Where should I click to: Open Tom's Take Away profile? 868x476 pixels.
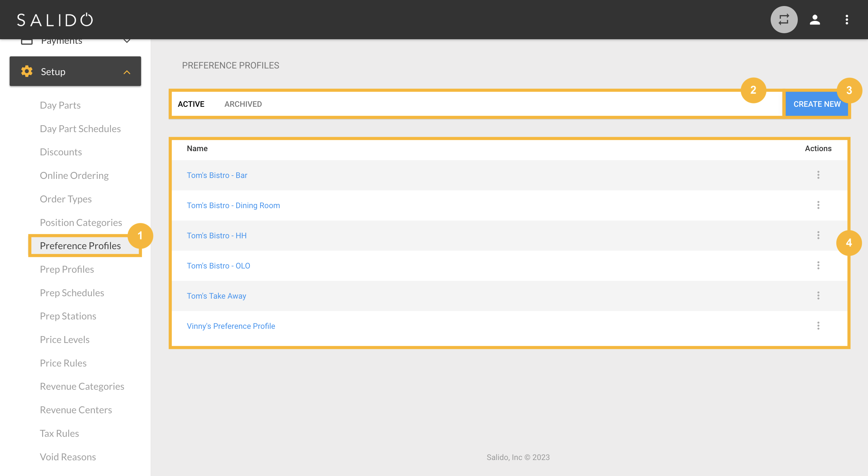[x=216, y=296]
